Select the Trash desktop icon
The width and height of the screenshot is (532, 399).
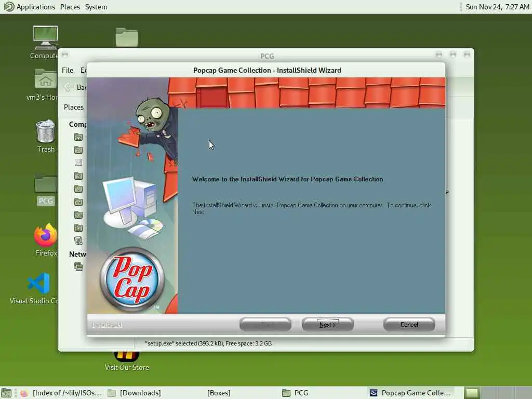(x=46, y=137)
